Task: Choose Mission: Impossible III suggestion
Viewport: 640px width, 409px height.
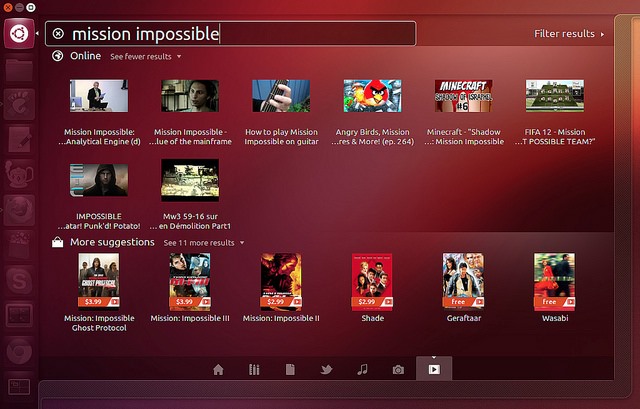Action: 190,279
